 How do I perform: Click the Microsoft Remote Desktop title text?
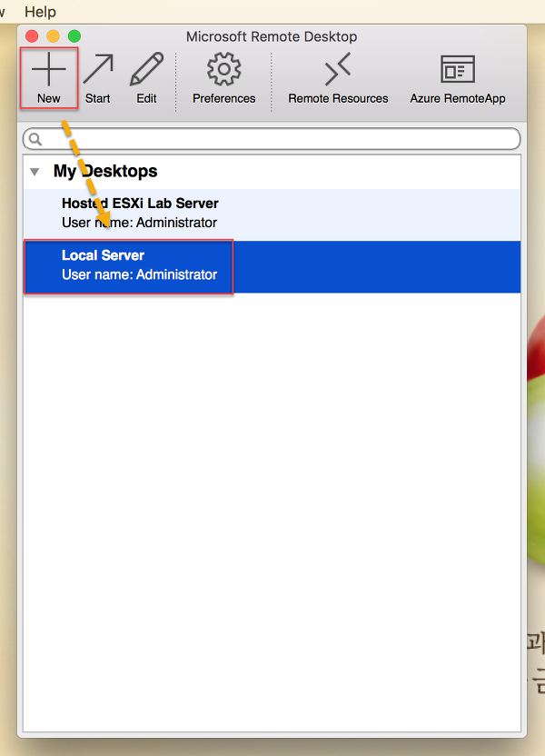pyautogui.click(x=272, y=36)
